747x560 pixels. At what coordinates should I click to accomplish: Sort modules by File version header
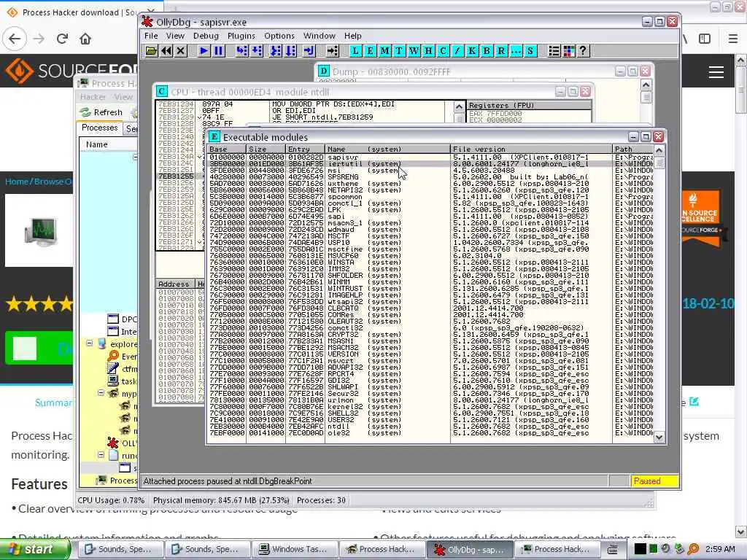pos(531,149)
